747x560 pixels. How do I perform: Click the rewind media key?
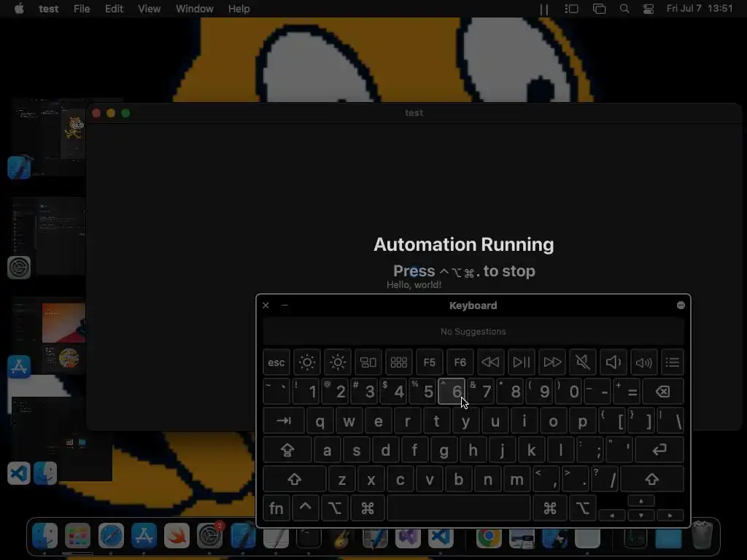click(x=491, y=362)
